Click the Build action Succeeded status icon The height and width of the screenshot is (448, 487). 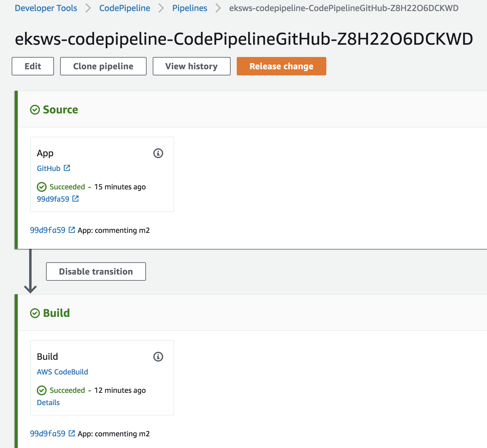(x=42, y=390)
